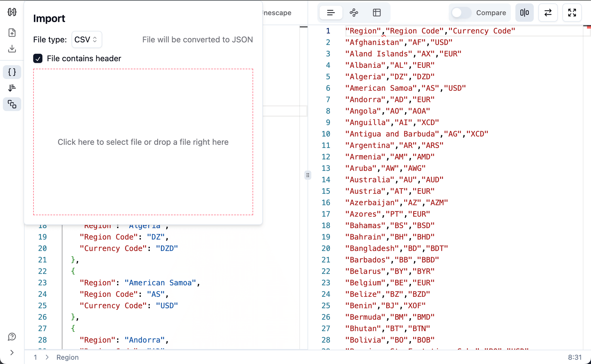Open the file import icon in the left sidebar
The height and width of the screenshot is (364, 591).
click(12, 33)
